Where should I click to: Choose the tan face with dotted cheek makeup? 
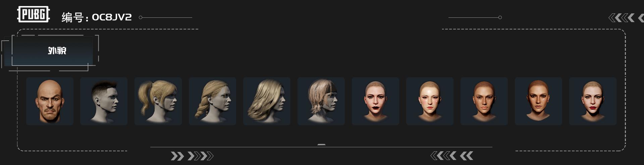539,101
